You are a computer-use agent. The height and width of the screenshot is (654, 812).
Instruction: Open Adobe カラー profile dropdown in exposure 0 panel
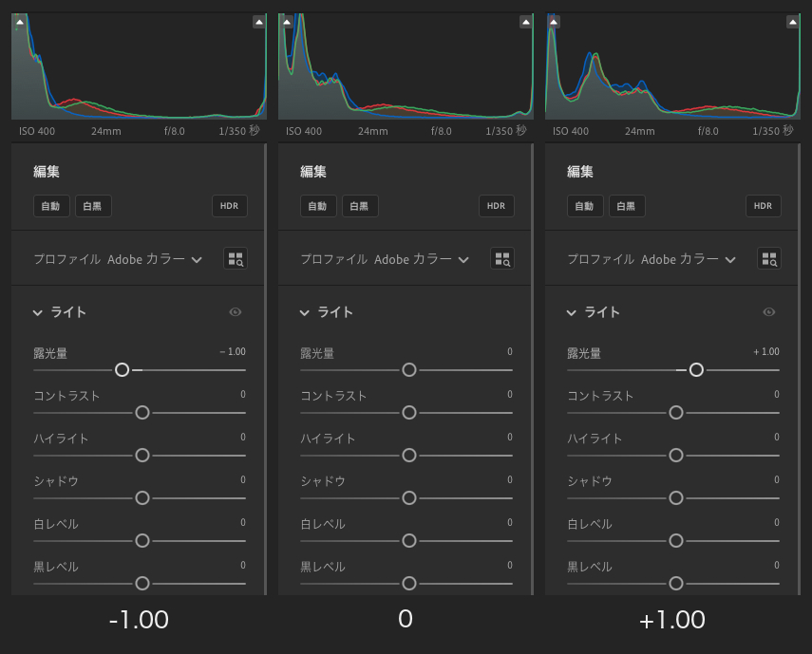pyautogui.click(x=422, y=259)
